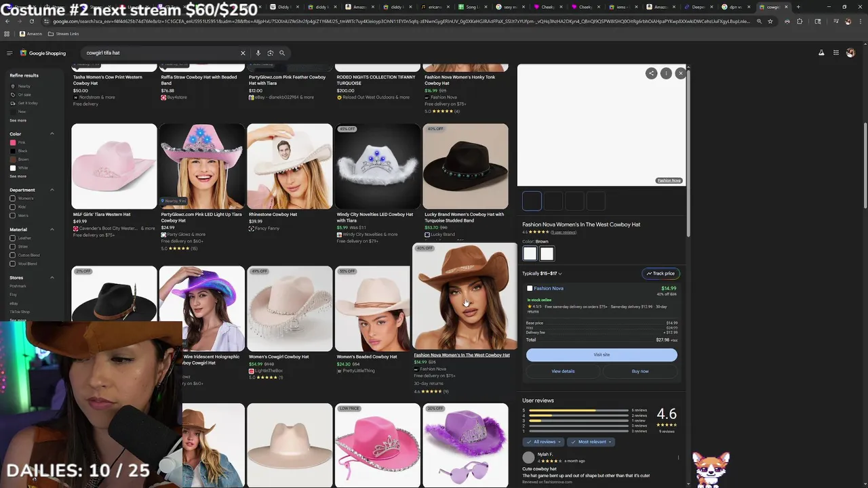This screenshot has width=868, height=488.
Task: Click the browser address bar URL
Action: coord(400,21)
